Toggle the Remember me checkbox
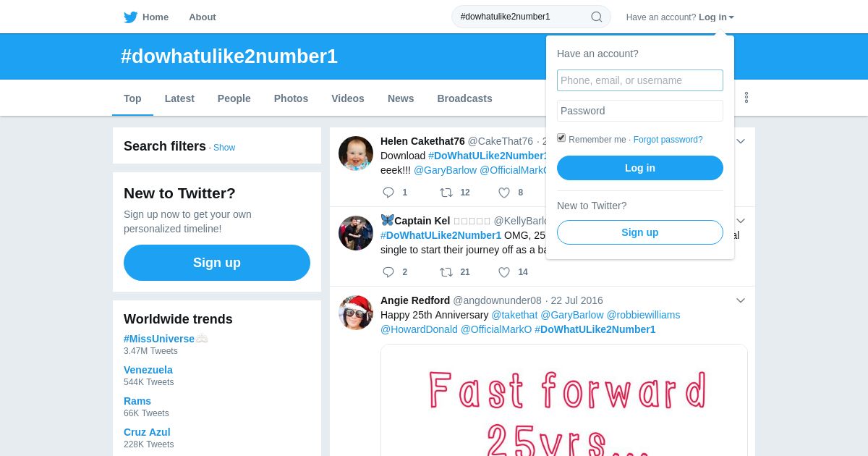The width and height of the screenshot is (868, 456). 561,138
